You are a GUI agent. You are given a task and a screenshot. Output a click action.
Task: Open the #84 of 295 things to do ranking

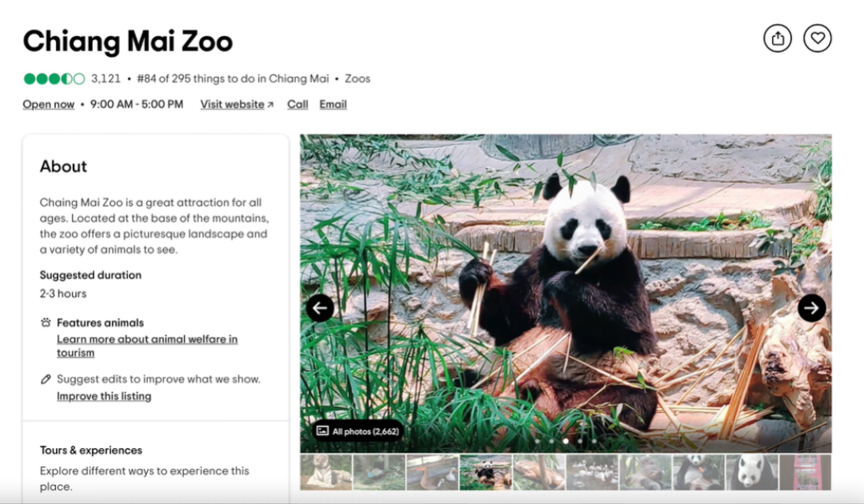click(233, 78)
